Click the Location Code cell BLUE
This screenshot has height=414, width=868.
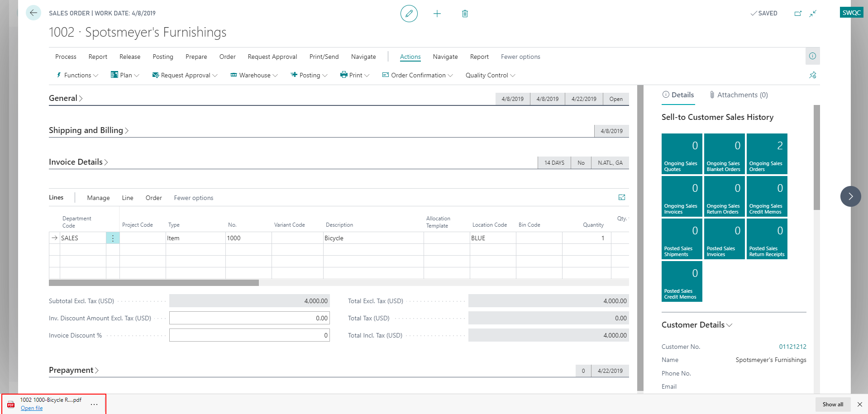click(x=493, y=238)
